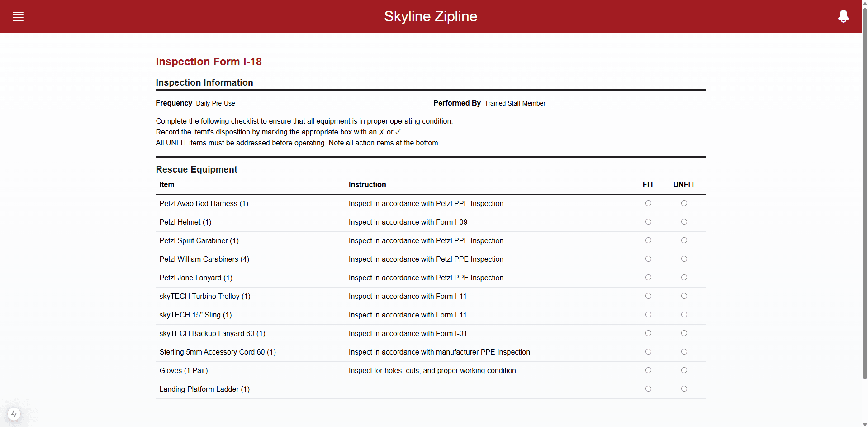Click the notification bell icon

tap(844, 16)
